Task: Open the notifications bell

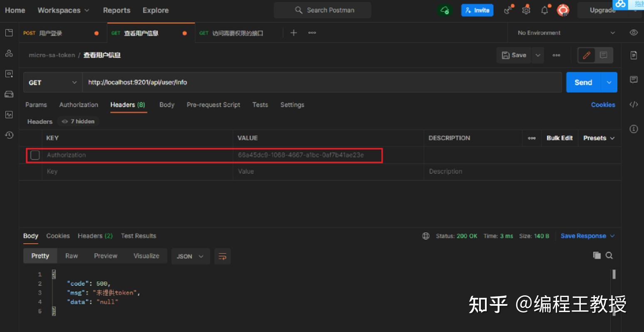Action: [x=545, y=10]
